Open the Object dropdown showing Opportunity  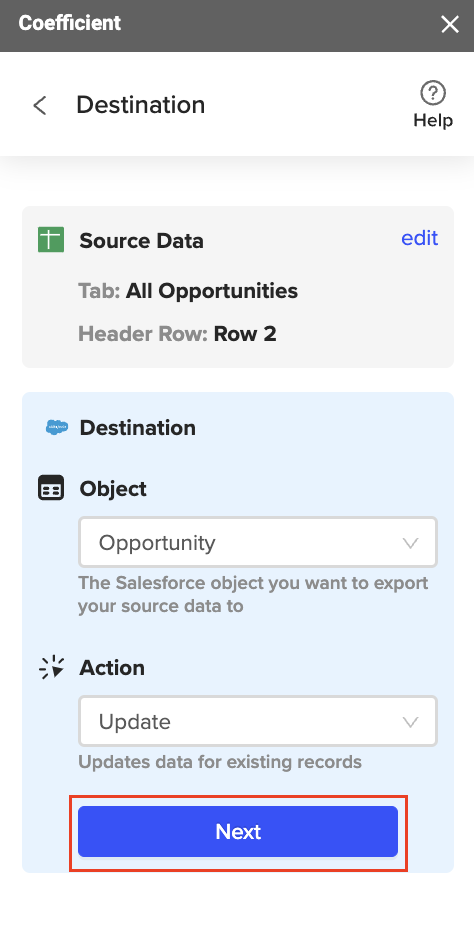(x=258, y=542)
